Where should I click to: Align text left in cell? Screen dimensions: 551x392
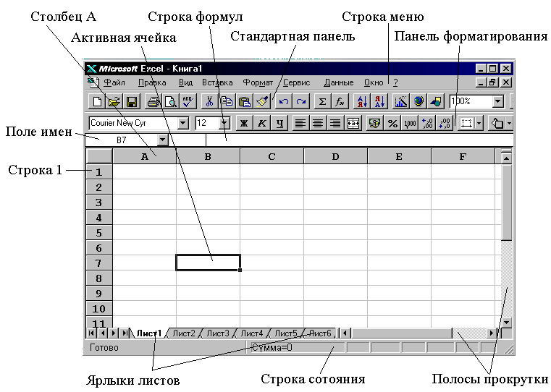click(x=300, y=123)
